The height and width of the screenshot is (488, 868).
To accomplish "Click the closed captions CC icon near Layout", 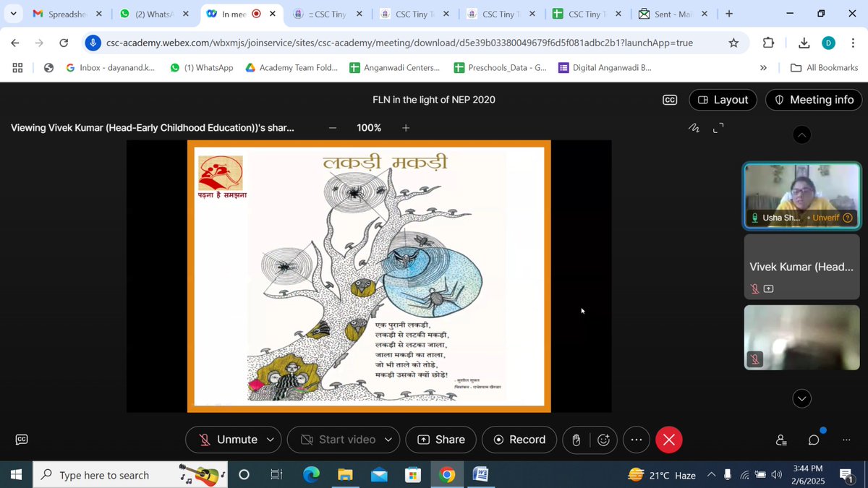I will 670,100.
